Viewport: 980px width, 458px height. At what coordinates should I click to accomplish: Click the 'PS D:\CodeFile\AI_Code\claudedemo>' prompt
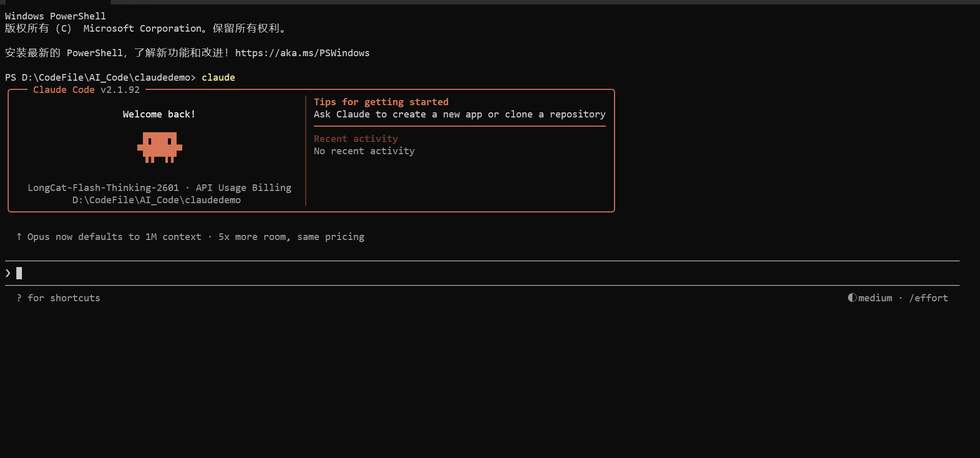tap(101, 78)
